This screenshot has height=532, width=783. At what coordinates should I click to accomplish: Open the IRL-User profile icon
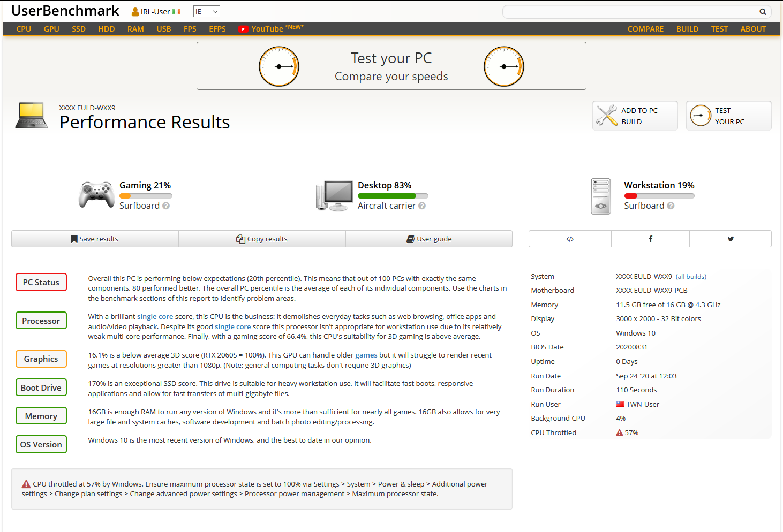tap(135, 12)
